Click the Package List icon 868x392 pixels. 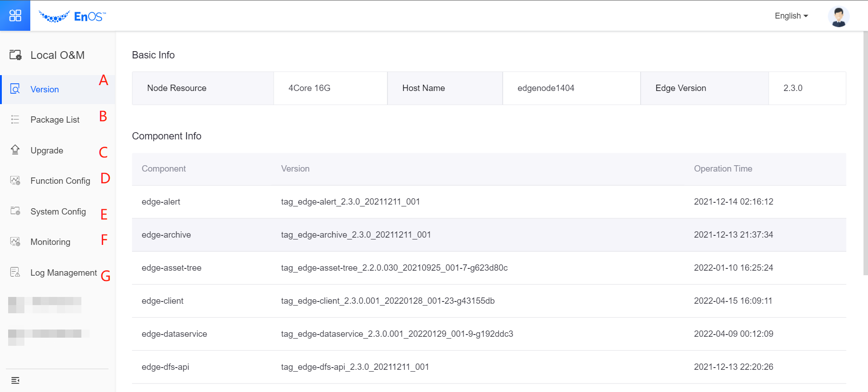click(15, 120)
